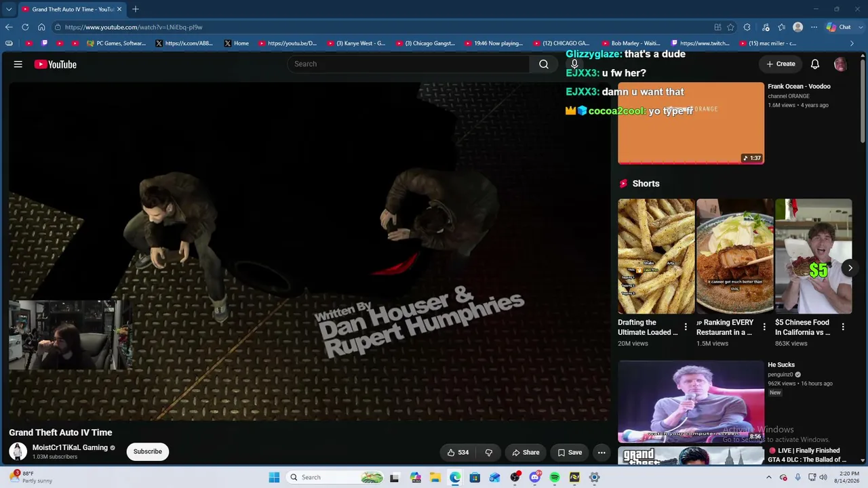Open Task View on the taskbar

[395, 477]
